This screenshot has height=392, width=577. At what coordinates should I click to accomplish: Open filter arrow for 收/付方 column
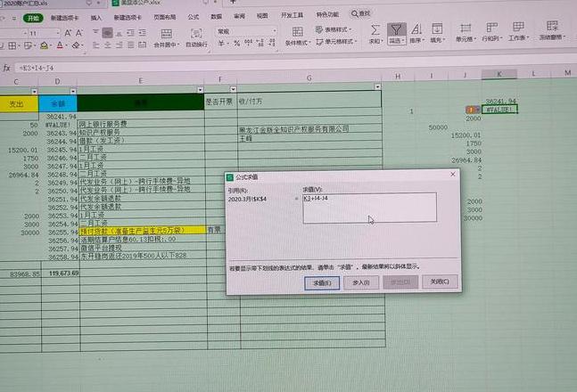[377, 86]
